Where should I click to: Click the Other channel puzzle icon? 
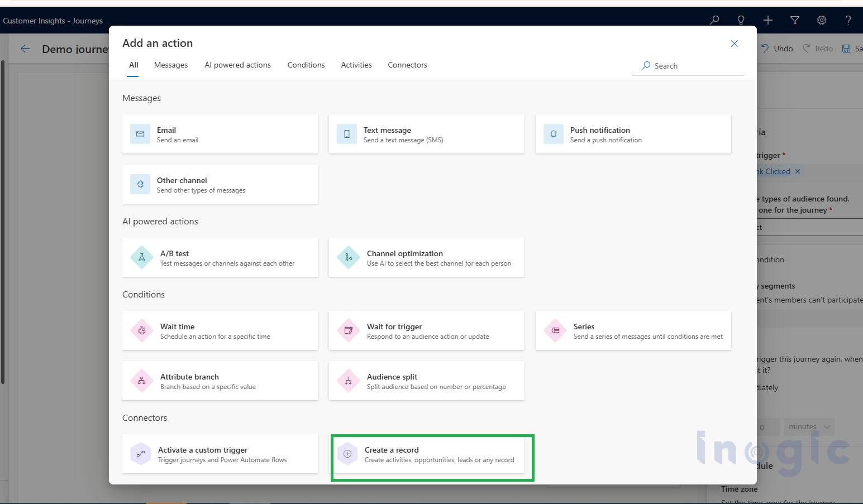140,184
